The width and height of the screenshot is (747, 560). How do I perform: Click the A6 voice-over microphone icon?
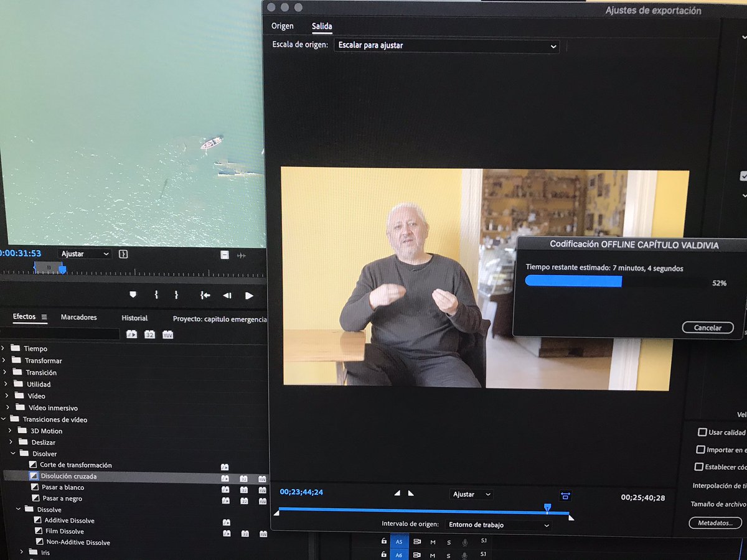464,555
